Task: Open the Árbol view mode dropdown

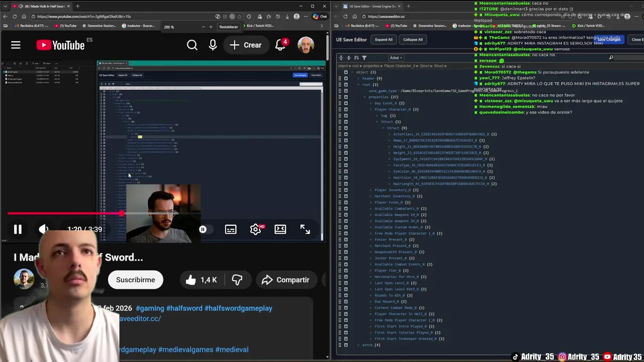Action: 396,58
